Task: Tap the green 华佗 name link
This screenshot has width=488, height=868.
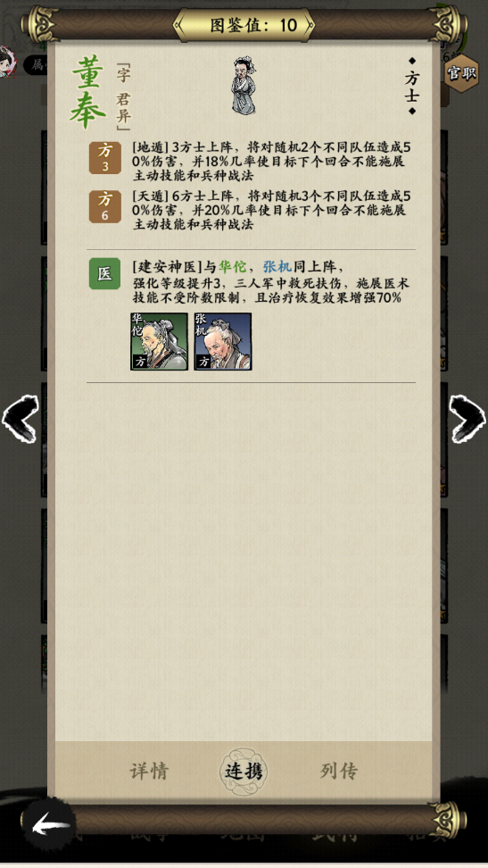Action: click(x=232, y=267)
